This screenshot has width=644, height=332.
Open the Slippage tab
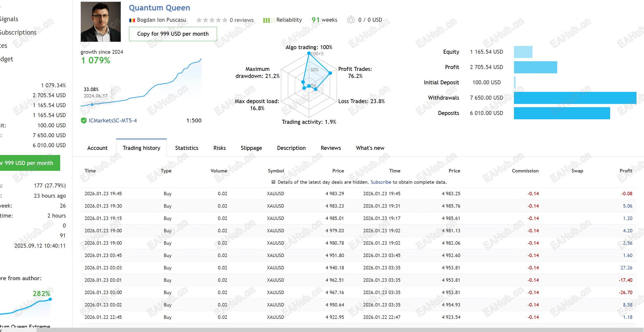tap(251, 148)
